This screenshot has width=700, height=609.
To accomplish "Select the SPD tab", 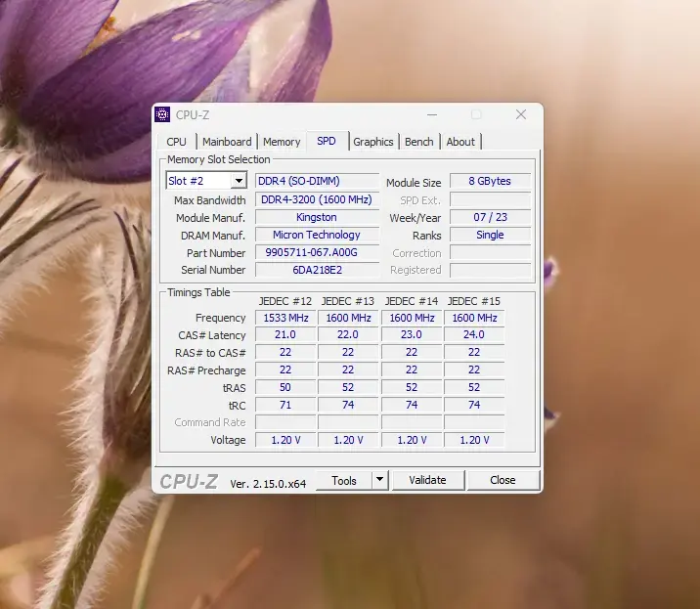I will pos(327,141).
